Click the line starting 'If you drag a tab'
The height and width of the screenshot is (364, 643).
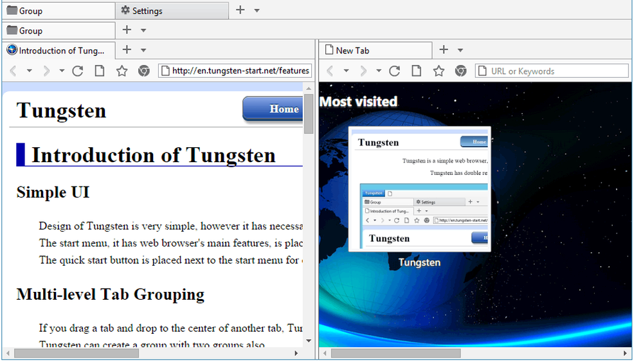coord(171,328)
